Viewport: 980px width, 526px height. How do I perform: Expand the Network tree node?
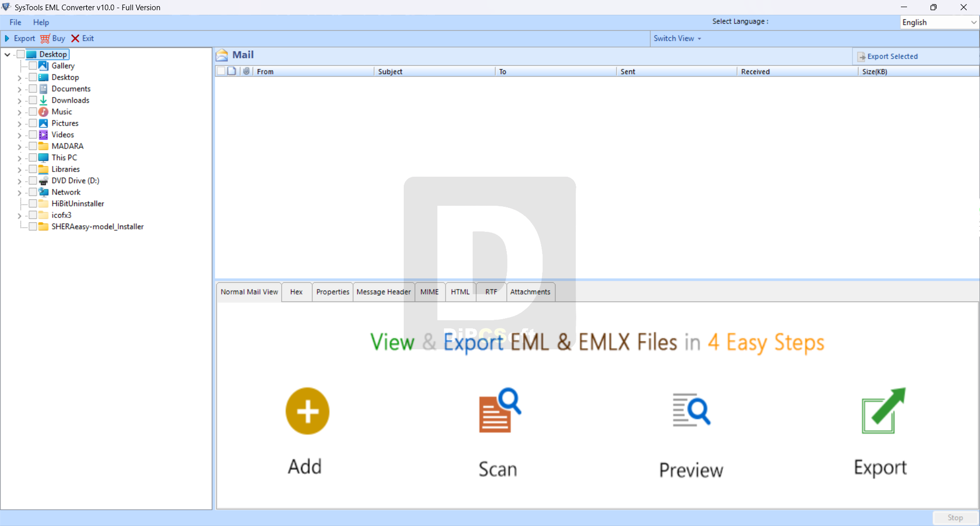[x=19, y=193]
